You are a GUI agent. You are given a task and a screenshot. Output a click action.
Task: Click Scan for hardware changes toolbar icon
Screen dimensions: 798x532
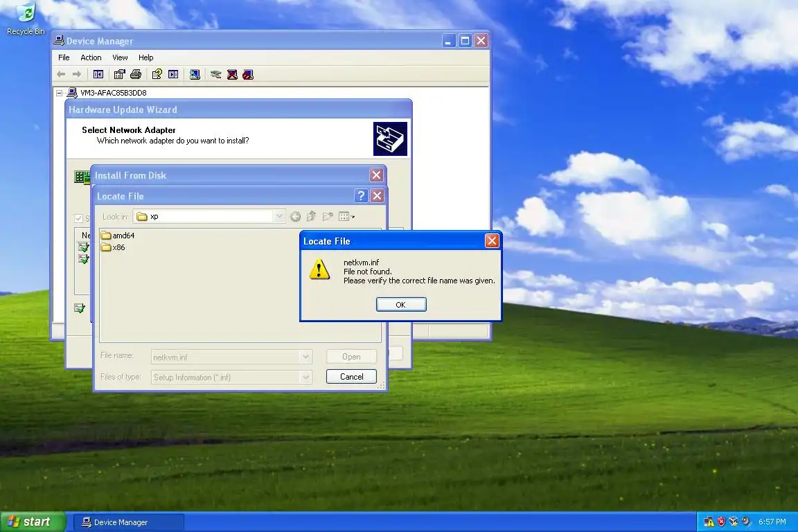195,74
